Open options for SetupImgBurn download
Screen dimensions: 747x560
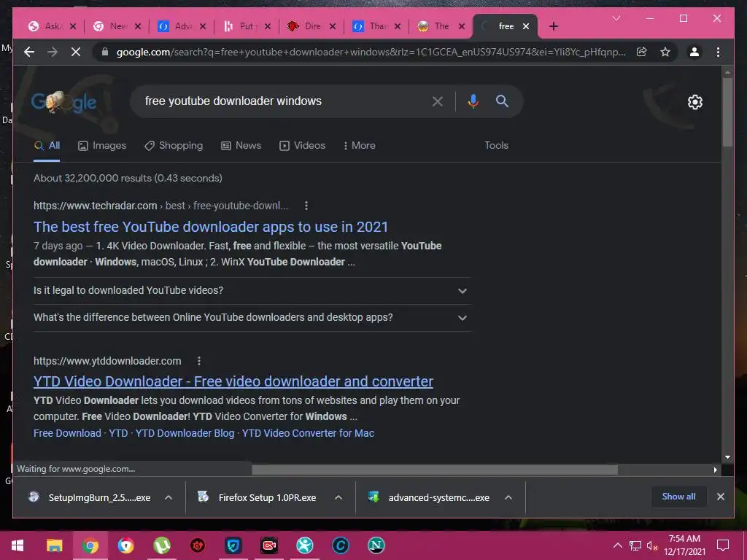click(x=169, y=497)
